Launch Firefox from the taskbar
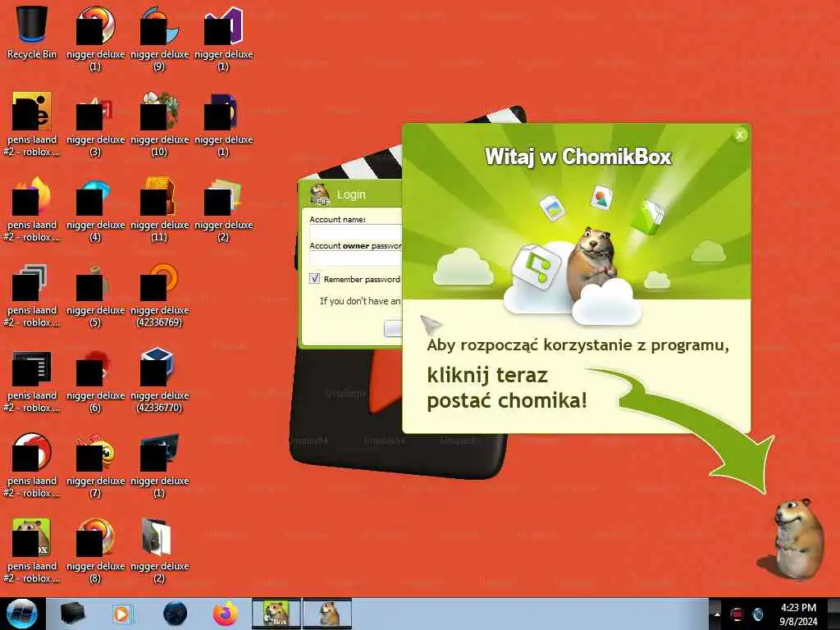The image size is (840, 630). point(226,614)
